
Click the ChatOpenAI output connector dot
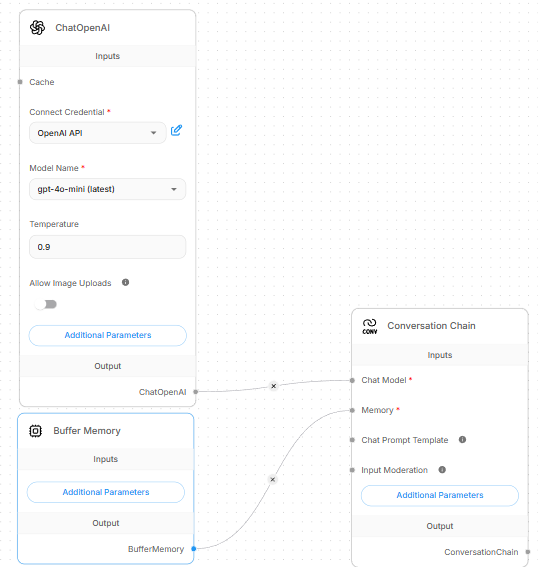point(196,392)
